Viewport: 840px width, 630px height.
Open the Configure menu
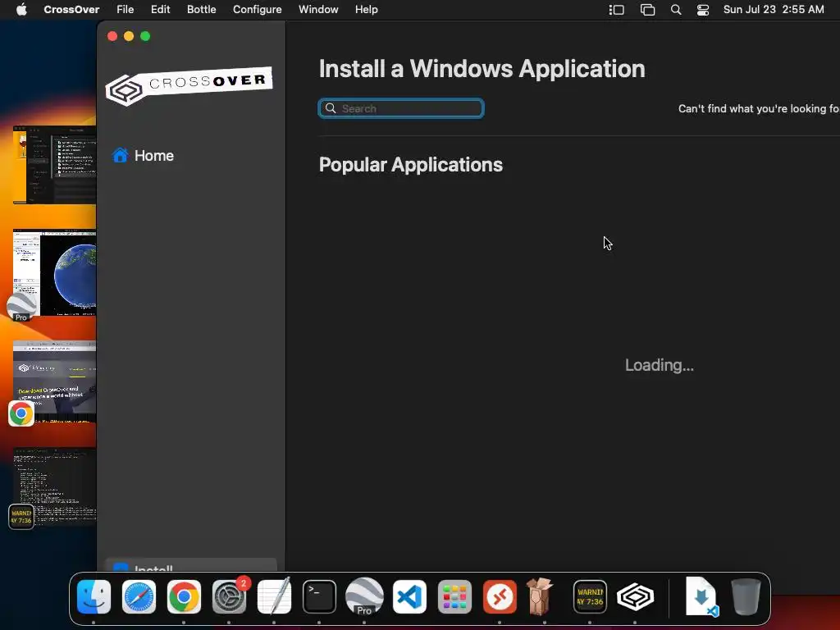[x=257, y=9]
